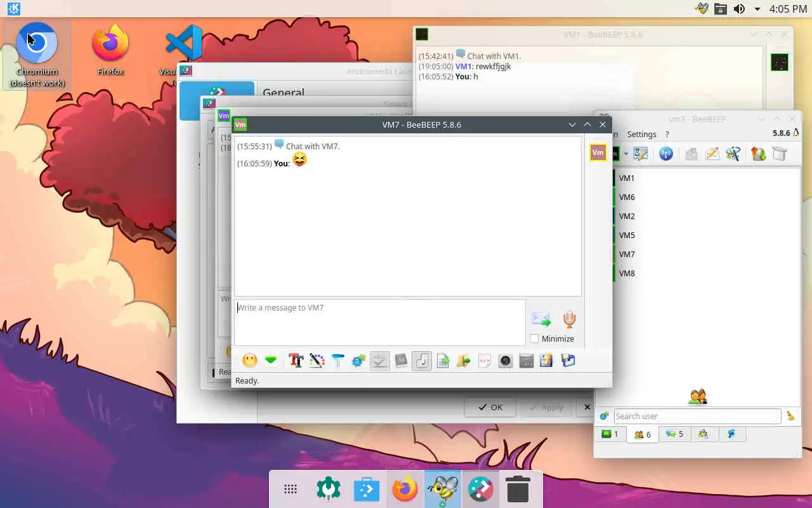812x508 pixels.
Task: Click the grayed-out envelope icon in BeeBEEP toolbar
Action: 691,154
